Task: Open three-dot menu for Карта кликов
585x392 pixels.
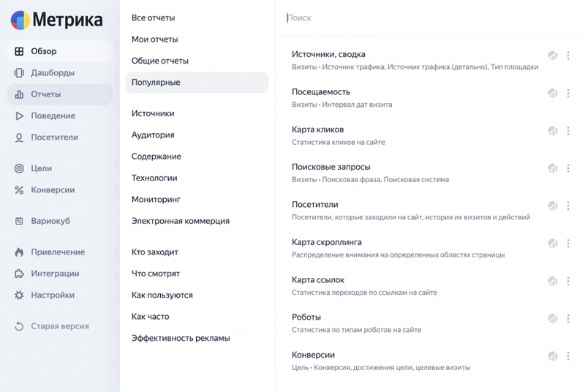Action: [568, 131]
